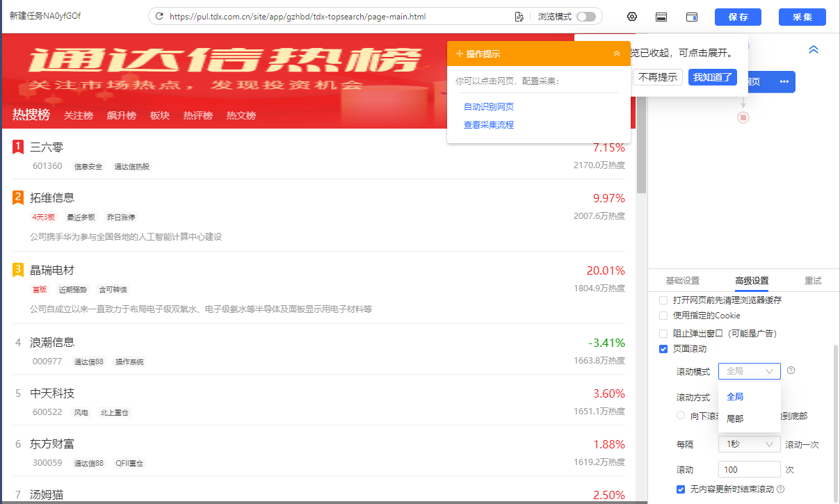Open the 关注榜 tab
The width and height of the screenshot is (840, 504).
tap(79, 115)
